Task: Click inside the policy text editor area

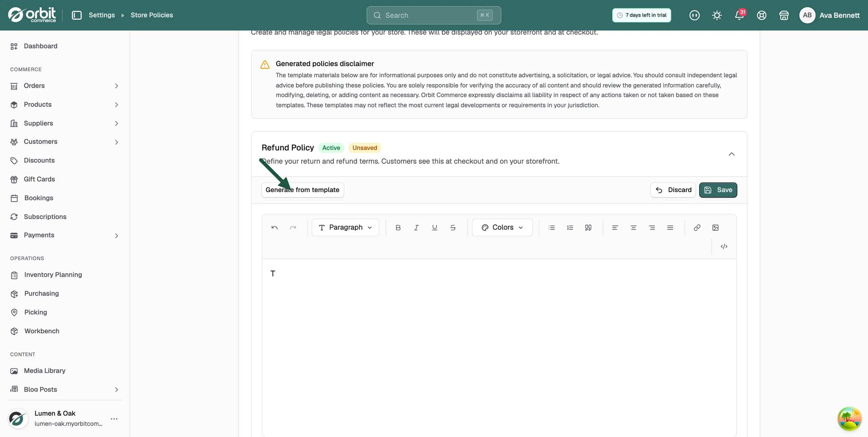Action: (499, 347)
